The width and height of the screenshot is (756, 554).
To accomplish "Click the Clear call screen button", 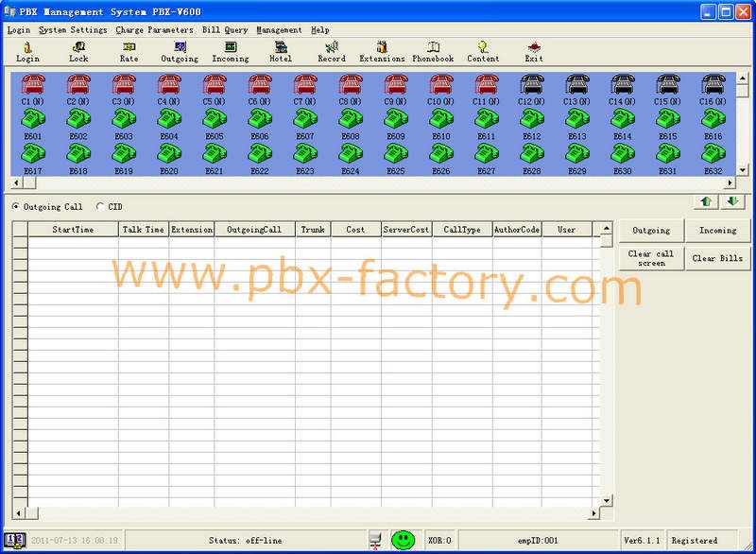I will pyautogui.click(x=651, y=258).
